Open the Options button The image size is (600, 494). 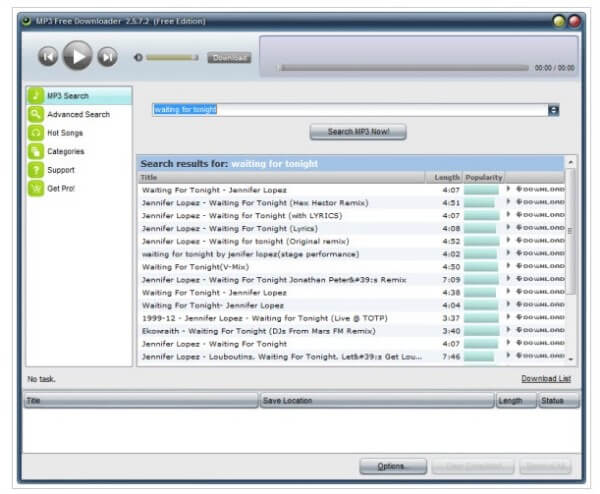point(393,466)
